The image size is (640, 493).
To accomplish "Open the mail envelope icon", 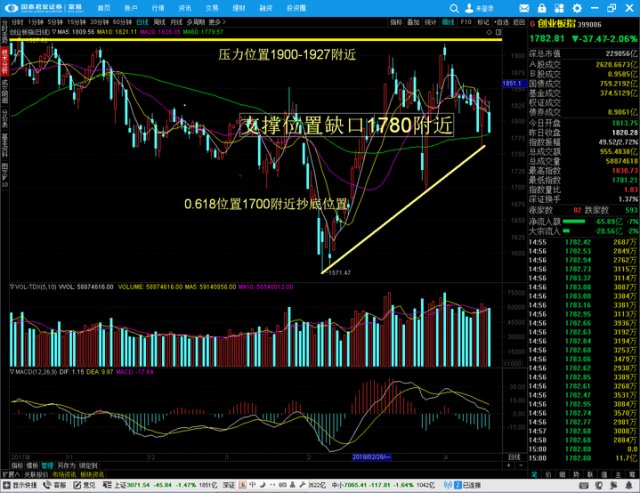I will [x=524, y=8].
